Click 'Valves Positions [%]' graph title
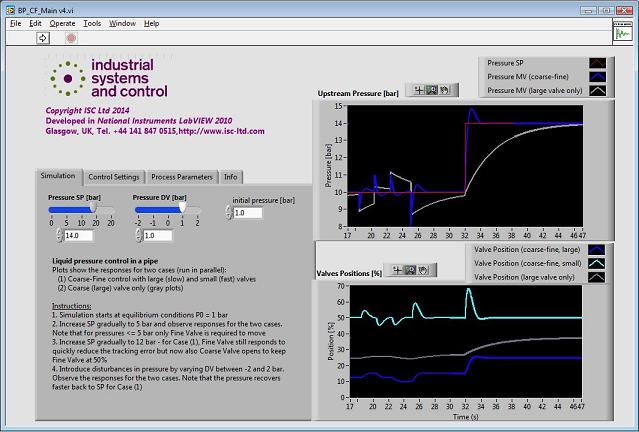This screenshot has height=432, width=639. [x=349, y=273]
